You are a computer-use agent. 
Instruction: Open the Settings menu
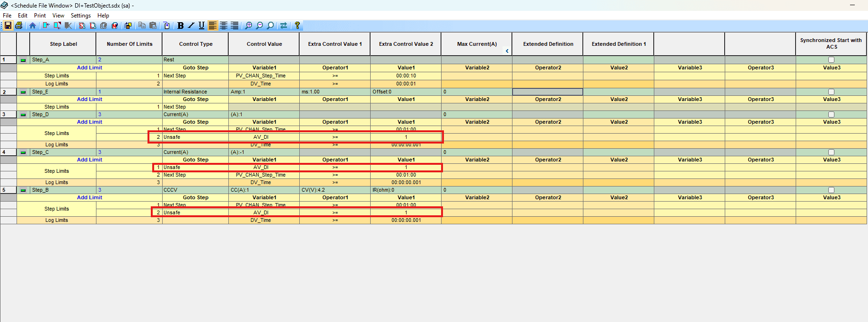point(81,16)
